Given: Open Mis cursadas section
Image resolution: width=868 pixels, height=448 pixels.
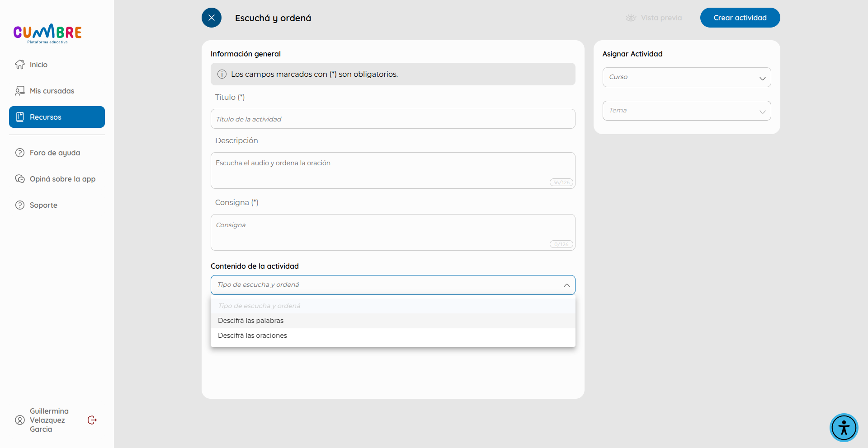Looking at the screenshot, I should click(x=57, y=91).
